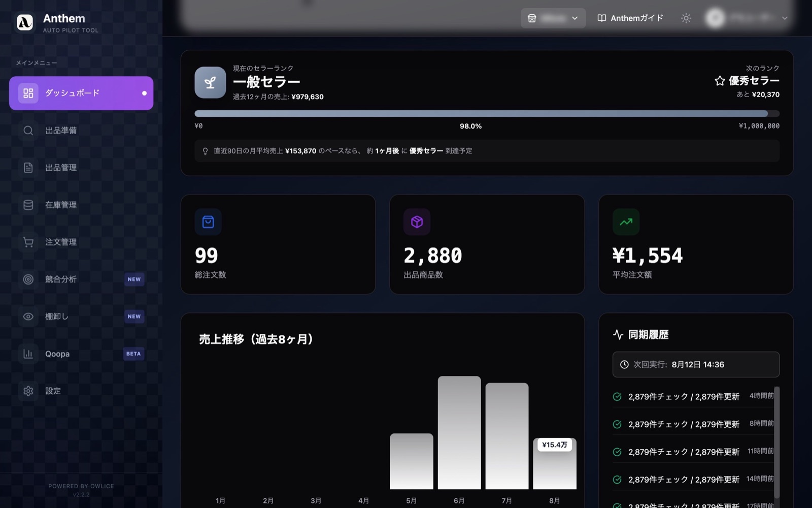Image resolution: width=812 pixels, height=508 pixels.
Task: Click the 5月 sales bar in chart
Action: pyautogui.click(x=412, y=461)
